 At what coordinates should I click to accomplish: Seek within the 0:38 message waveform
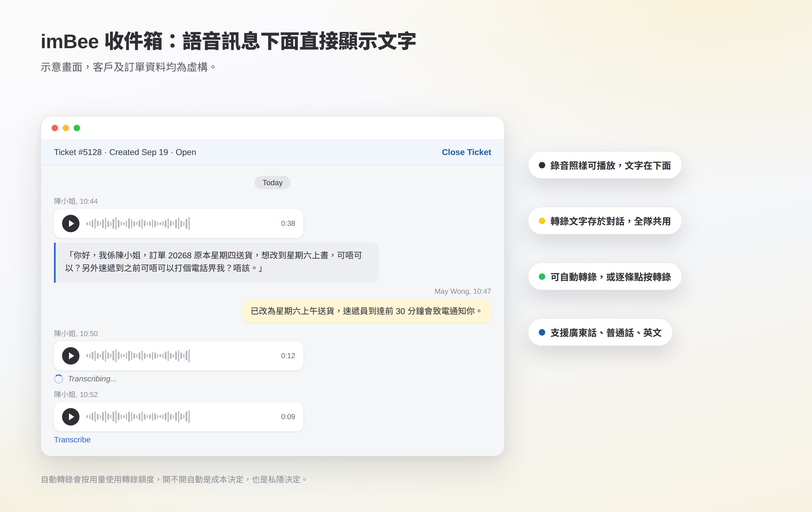point(138,223)
